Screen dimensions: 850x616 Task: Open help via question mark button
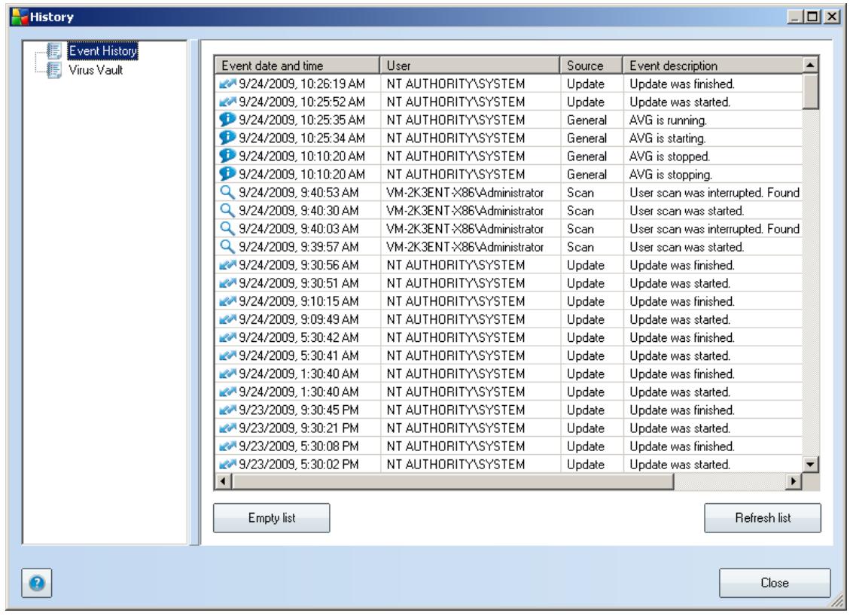(x=37, y=583)
